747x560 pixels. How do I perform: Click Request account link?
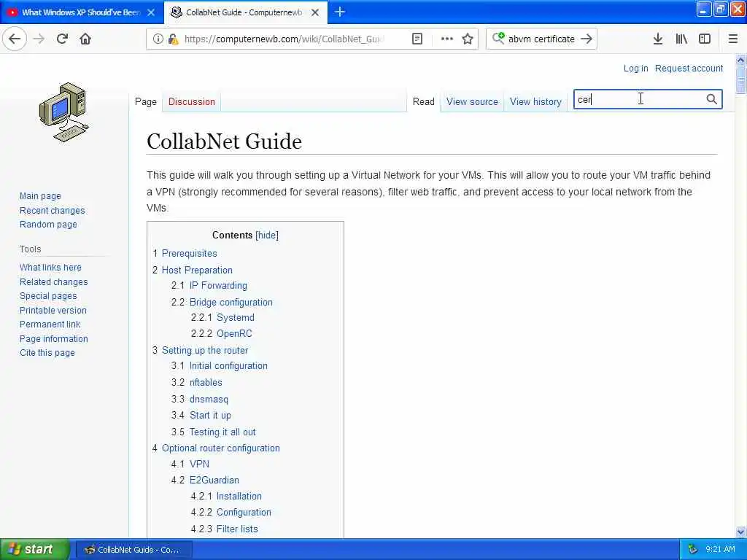(x=689, y=68)
